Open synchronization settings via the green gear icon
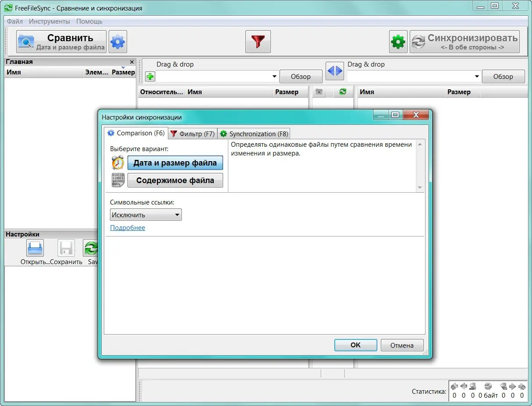This screenshot has height=406, width=532. coord(398,42)
